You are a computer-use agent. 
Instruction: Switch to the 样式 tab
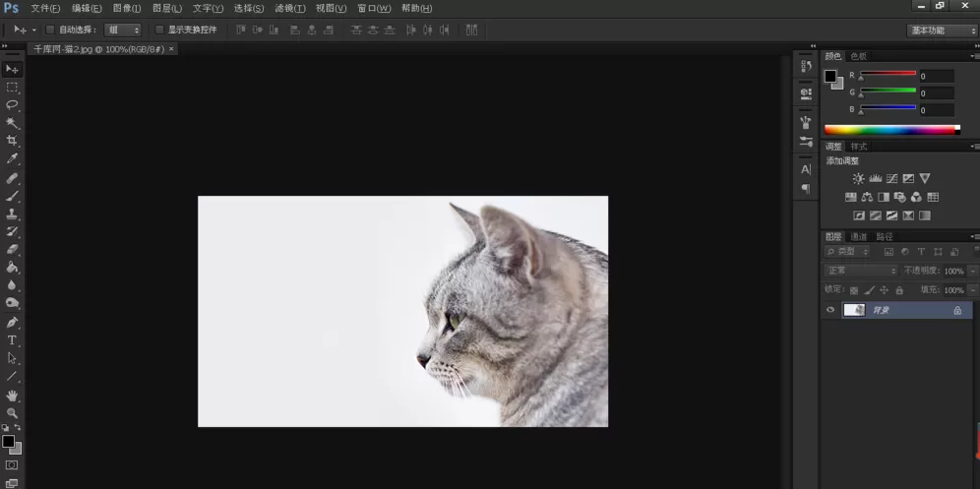(x=859, y=147)
